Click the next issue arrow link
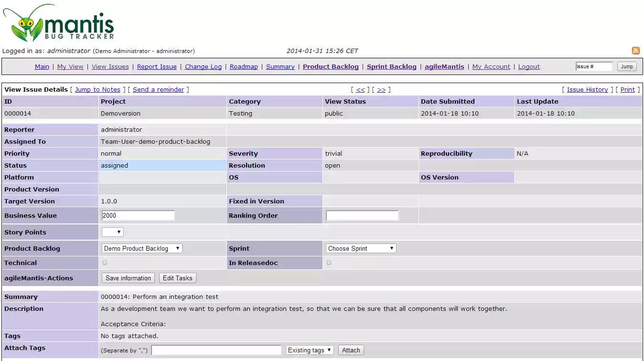 coord(382,89)
